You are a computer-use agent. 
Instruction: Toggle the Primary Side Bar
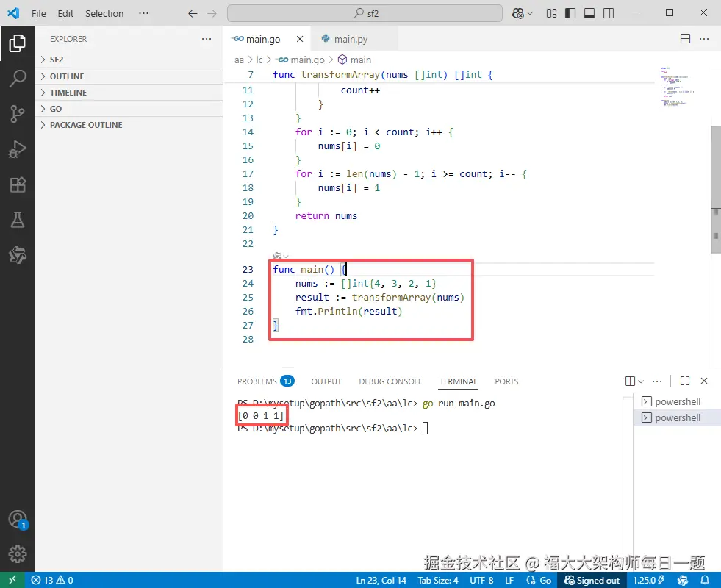point(570,13)
